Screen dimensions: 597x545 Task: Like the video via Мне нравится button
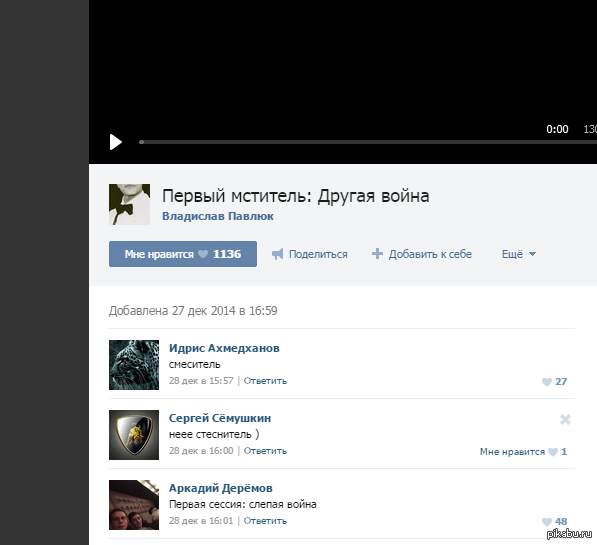pos(183,254)
